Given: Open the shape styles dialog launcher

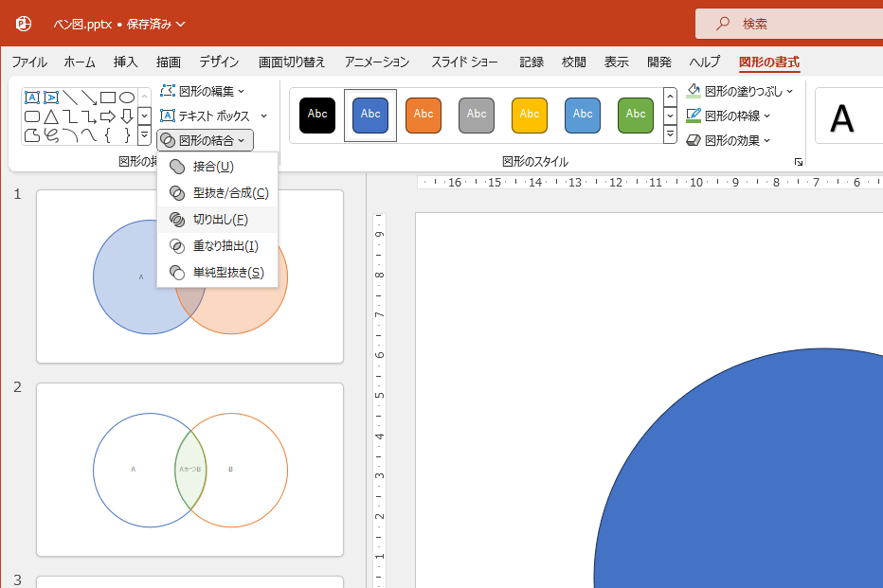Looking at the screenshot, I should pos(799,161).
